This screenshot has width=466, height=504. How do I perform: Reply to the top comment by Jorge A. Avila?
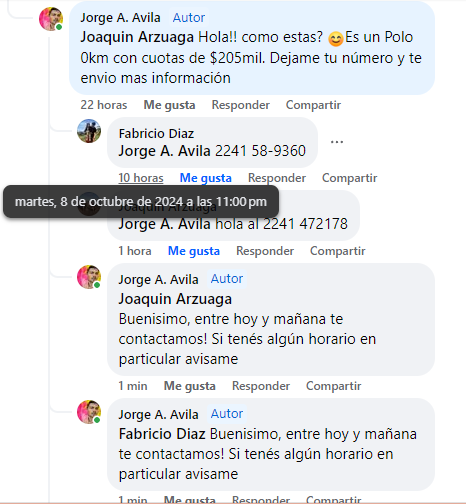click(x=241, y=105)
